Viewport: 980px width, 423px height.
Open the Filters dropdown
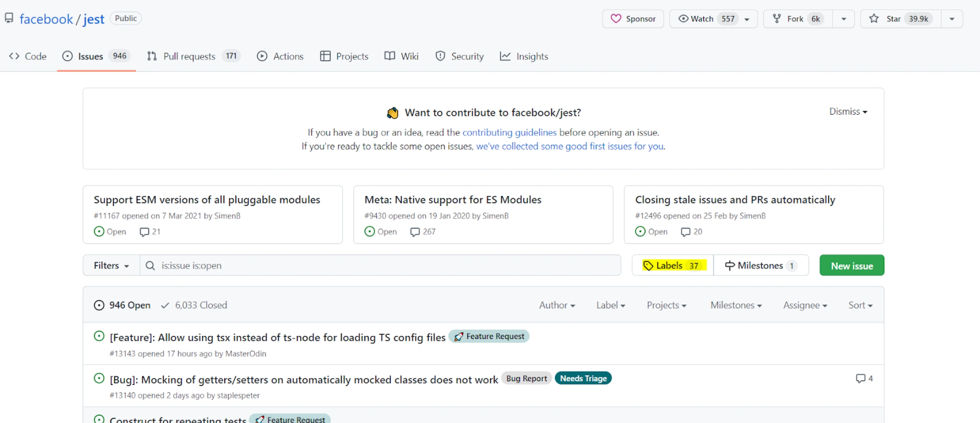pyautogui.click(x=111, y=266)
